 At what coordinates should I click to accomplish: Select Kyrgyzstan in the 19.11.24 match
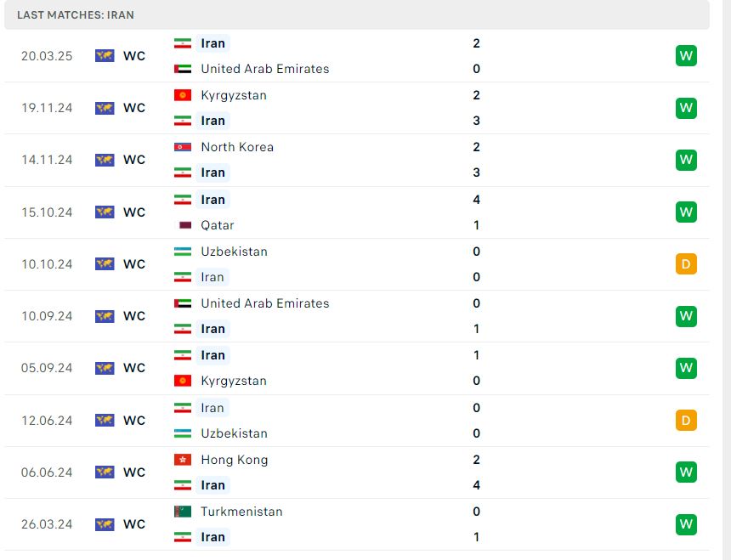pyautogui.click(x=234, y=95)
